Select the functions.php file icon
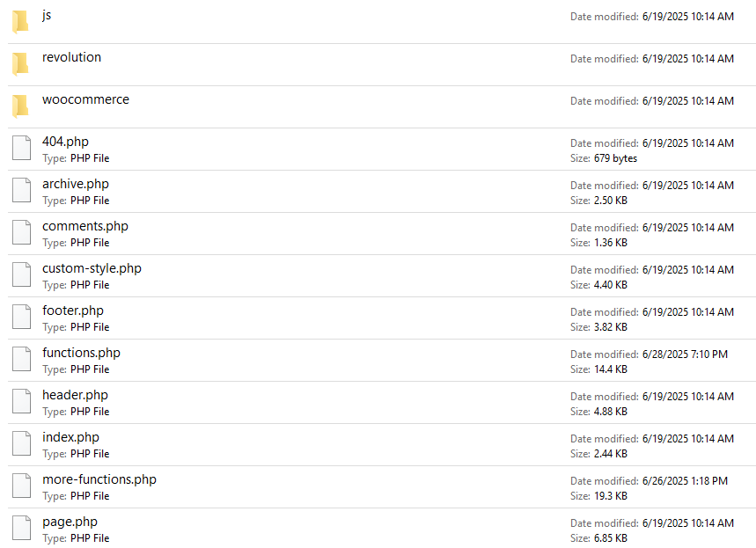The width and height of the screenshot is (756, 548). tap(21, 360)
